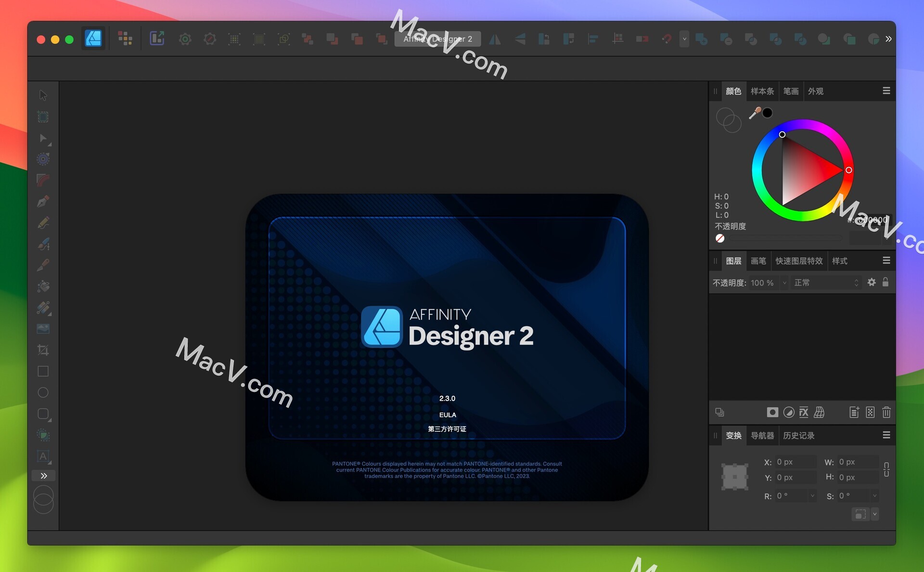Select the Place Image tool
Viewport: 924px width, 572px height.
pyautogui.click(x=43, y=329)
